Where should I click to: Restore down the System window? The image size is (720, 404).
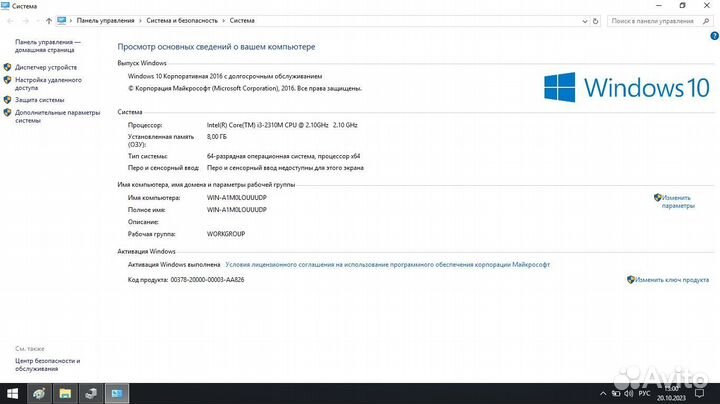point(682,6)
